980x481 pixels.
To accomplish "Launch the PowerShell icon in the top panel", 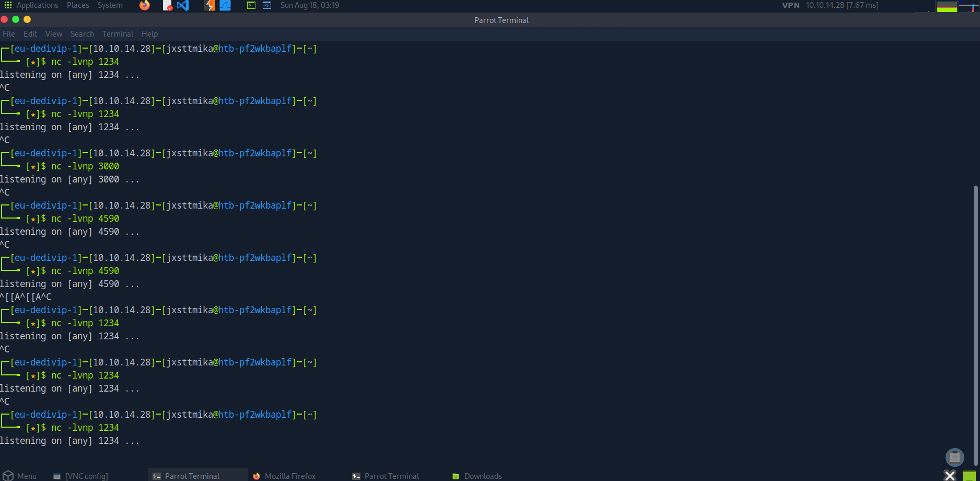I will (267, 5).
